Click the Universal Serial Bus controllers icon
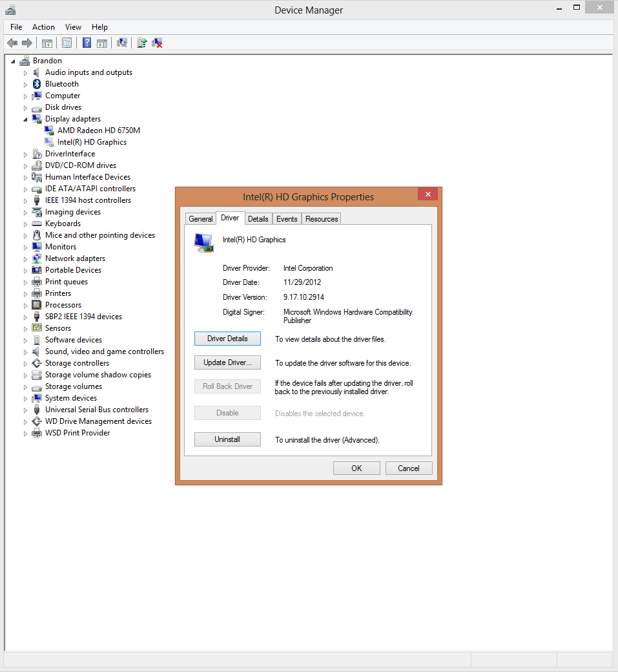Viewport: 618px width, 672px height. (x=37, y=410)
